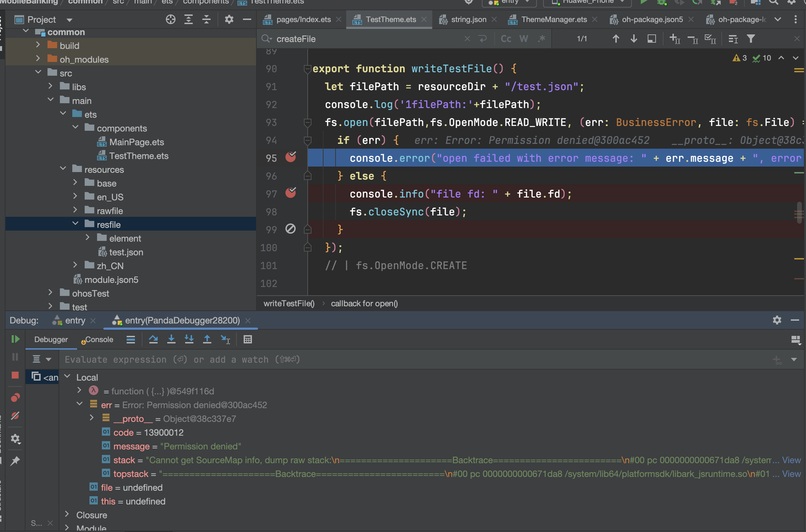Click Step Into debugger icon
The height and width of the screenshot is (532, 806).
171,340
